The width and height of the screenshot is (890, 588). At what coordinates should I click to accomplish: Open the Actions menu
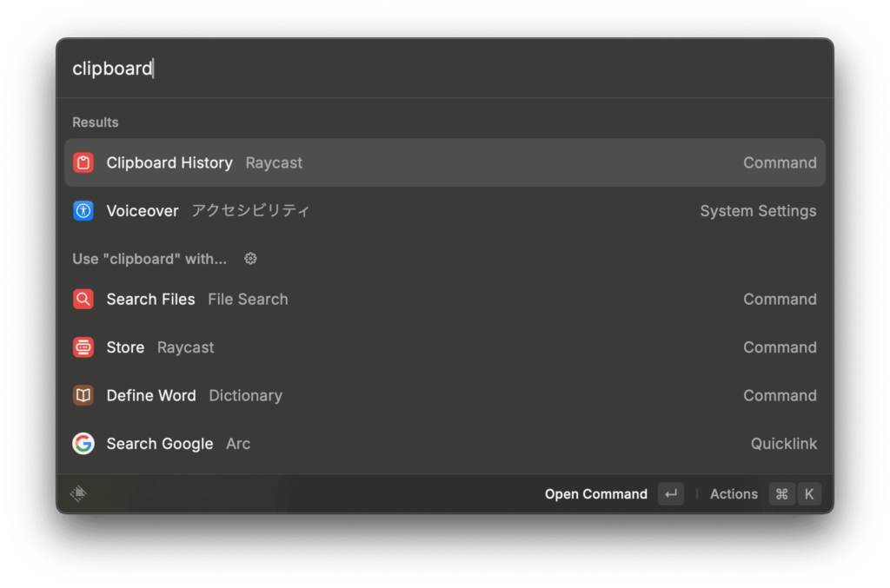(x=734, y=494)
